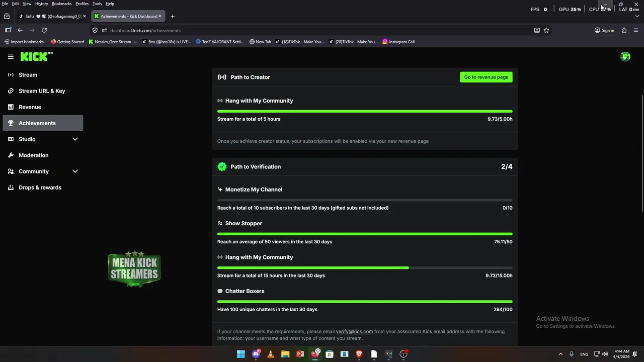
Task: Click the 0/10 subscribers value
Action: coord(508,208)
